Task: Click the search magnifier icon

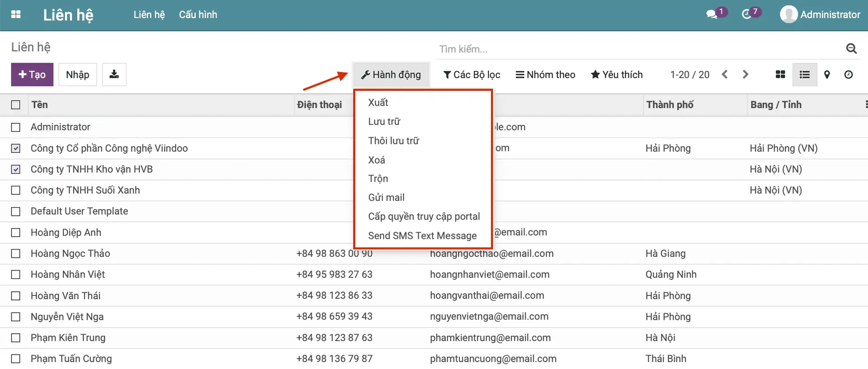Action: tap(851, 49)
